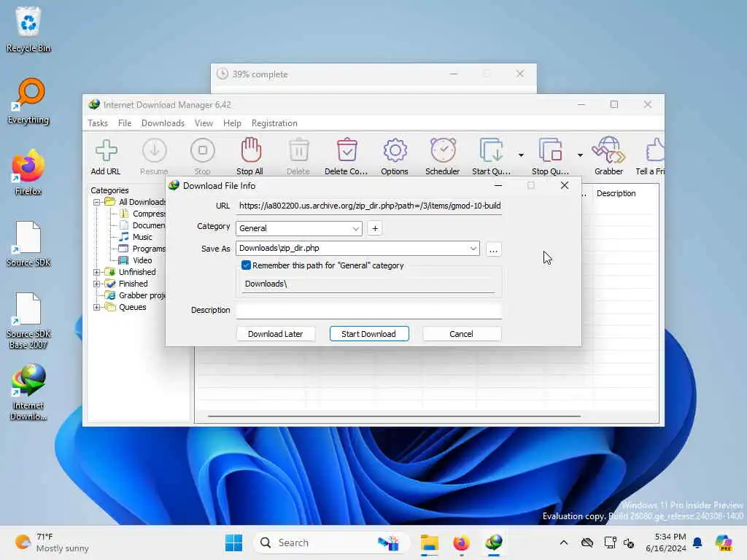Click the Start Download button
The image size is (747, 560).
tap(368, 334)
